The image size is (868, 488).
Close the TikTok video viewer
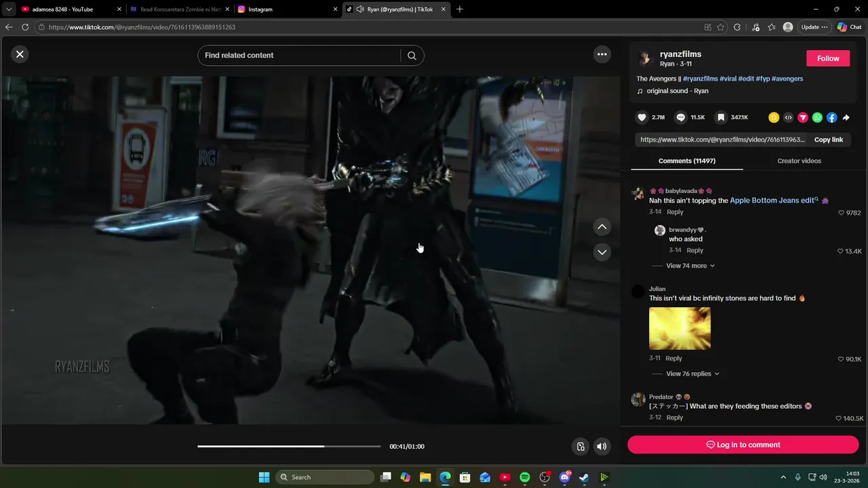click(x=20, y=54)
